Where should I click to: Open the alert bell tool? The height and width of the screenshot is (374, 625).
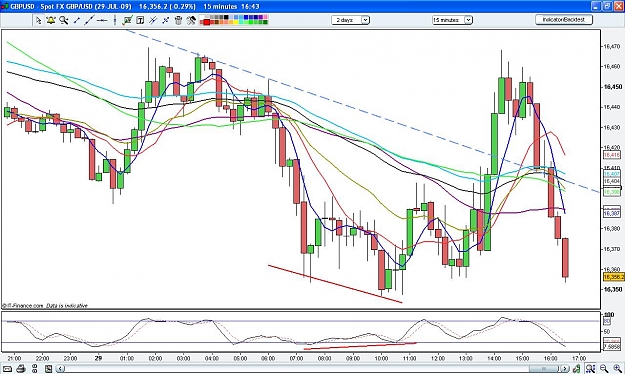[51, 20]
